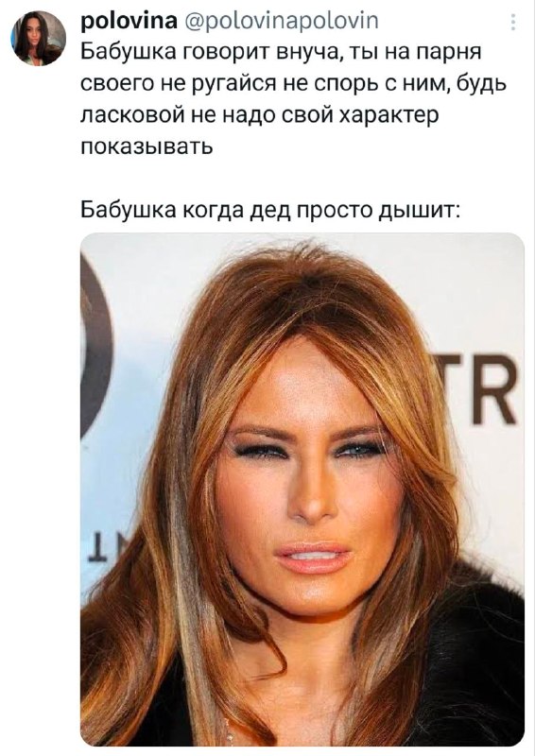Open polovina's round profile avatar
535x756 pixels.
click(39, 38)
